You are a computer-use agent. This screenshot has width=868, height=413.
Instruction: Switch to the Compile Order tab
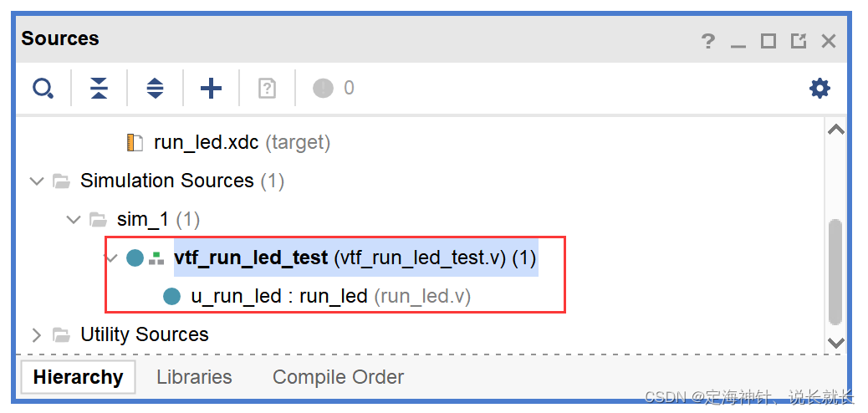tap(338, 377)
